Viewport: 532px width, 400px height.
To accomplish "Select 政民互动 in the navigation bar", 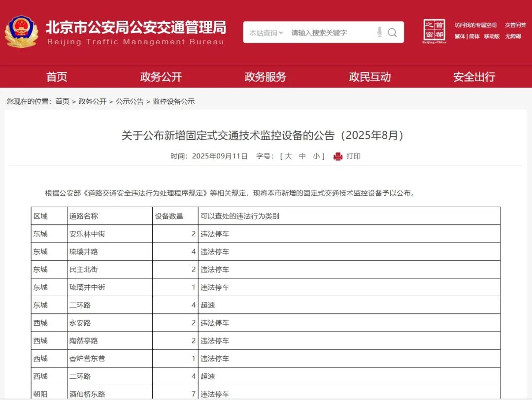I will pos(370,77).
